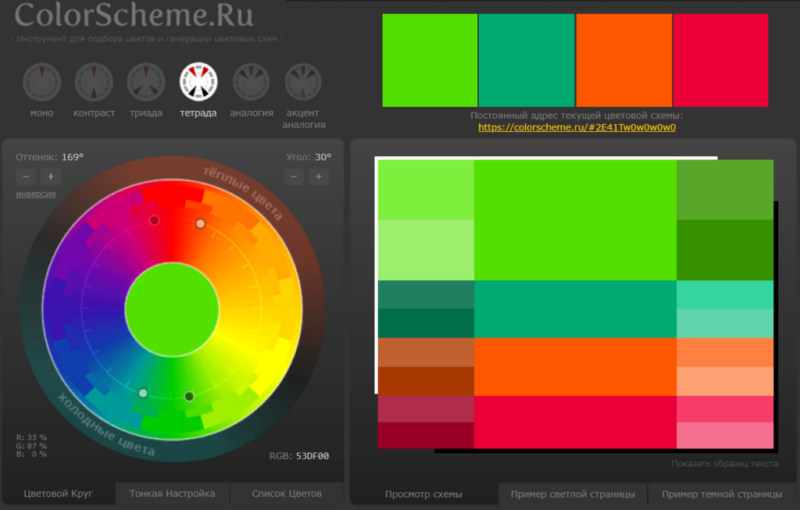Decrease hue with Оттенок minus button

(26, 177)
